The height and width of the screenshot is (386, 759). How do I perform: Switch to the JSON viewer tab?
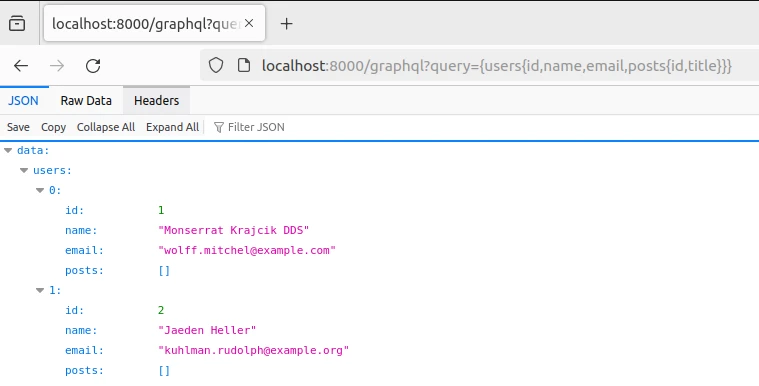pos(23,101)
